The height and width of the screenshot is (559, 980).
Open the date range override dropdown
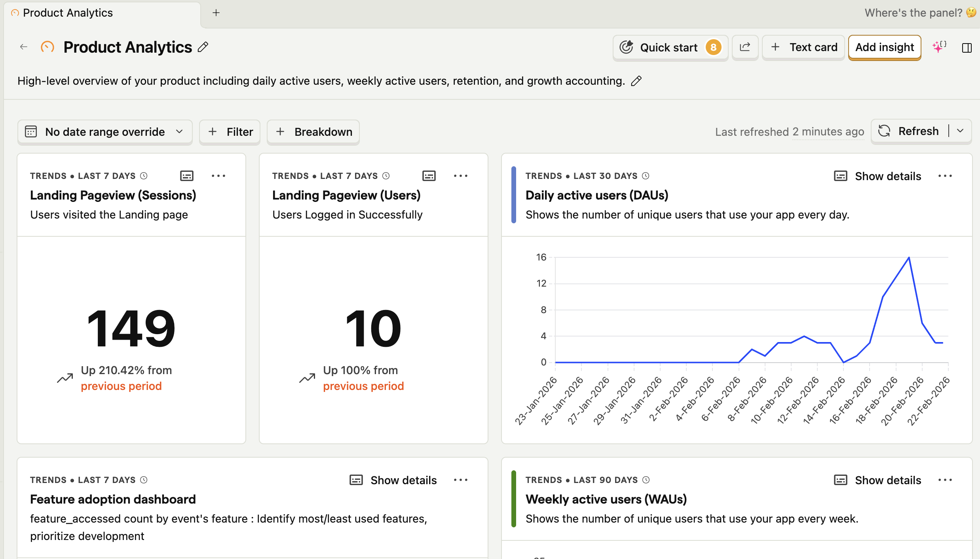pos(104,132)
